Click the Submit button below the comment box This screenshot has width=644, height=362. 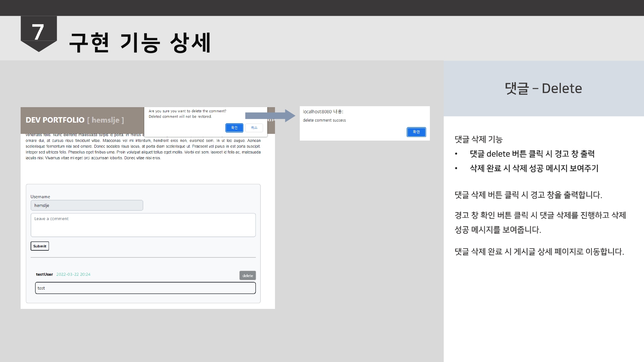40,246
